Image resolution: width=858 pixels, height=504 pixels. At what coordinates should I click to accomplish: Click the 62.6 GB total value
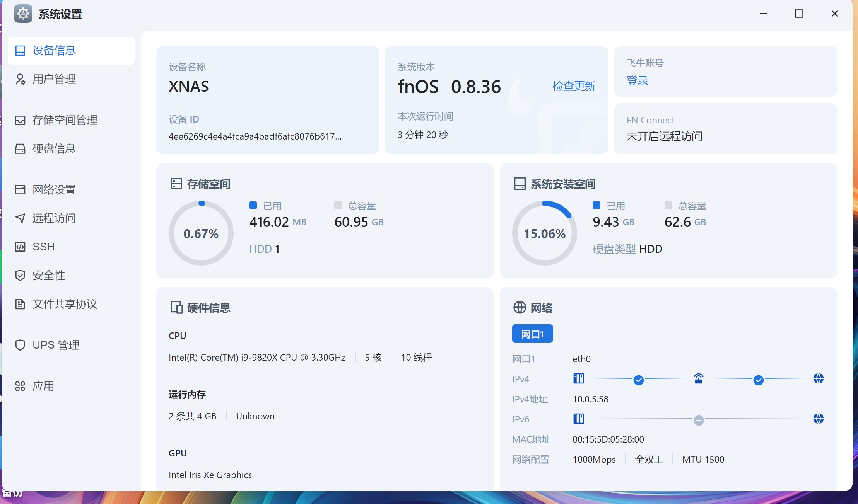(685, 222)
